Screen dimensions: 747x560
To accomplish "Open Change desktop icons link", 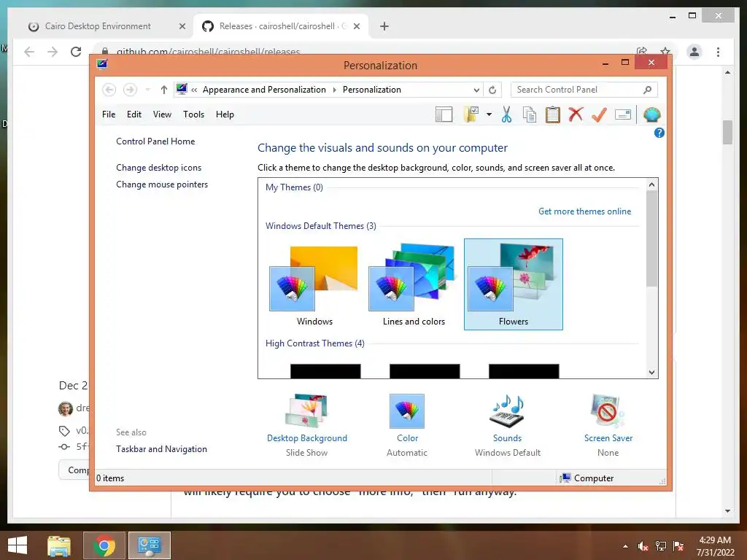I will pos(158,168).
